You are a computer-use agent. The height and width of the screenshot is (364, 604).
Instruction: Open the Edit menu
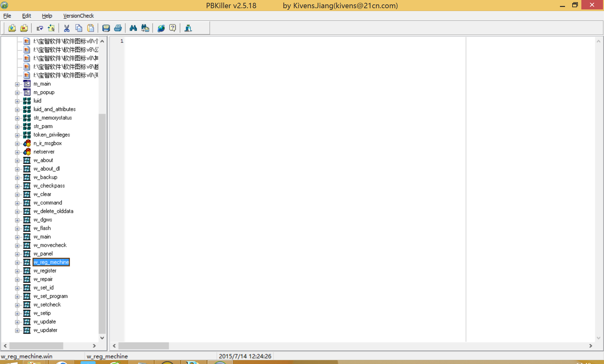(26, 16)
